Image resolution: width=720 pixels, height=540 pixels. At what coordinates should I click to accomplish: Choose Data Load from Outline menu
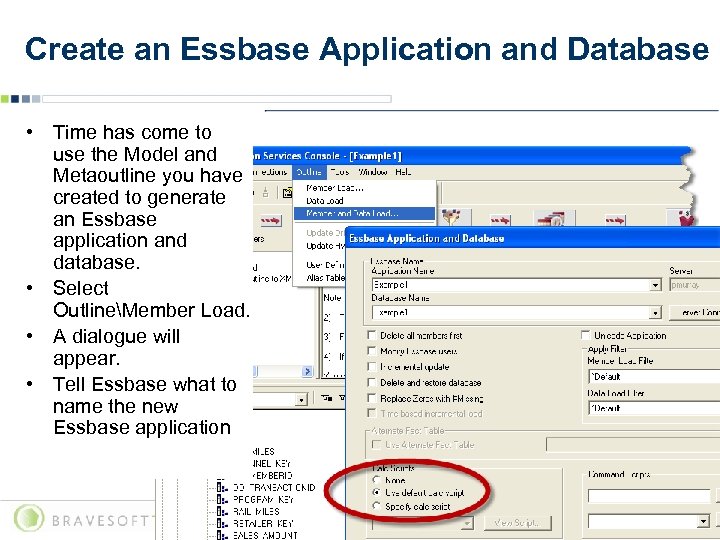coord(364,201)
